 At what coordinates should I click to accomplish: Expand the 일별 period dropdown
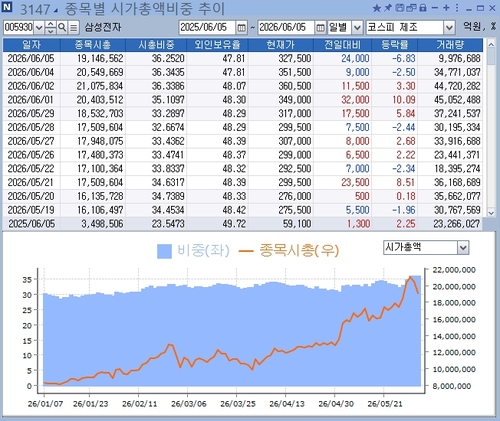(357, 27)
